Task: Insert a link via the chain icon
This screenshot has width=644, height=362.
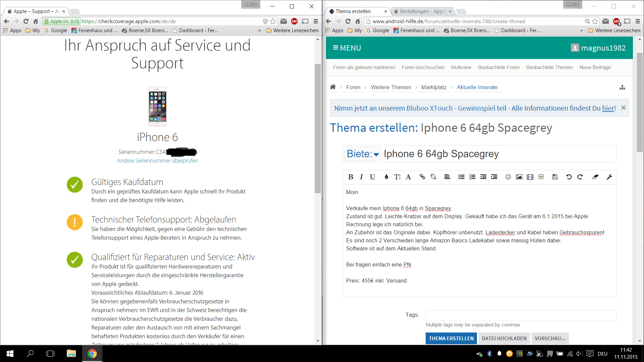Action: click(x=422, y=177)
